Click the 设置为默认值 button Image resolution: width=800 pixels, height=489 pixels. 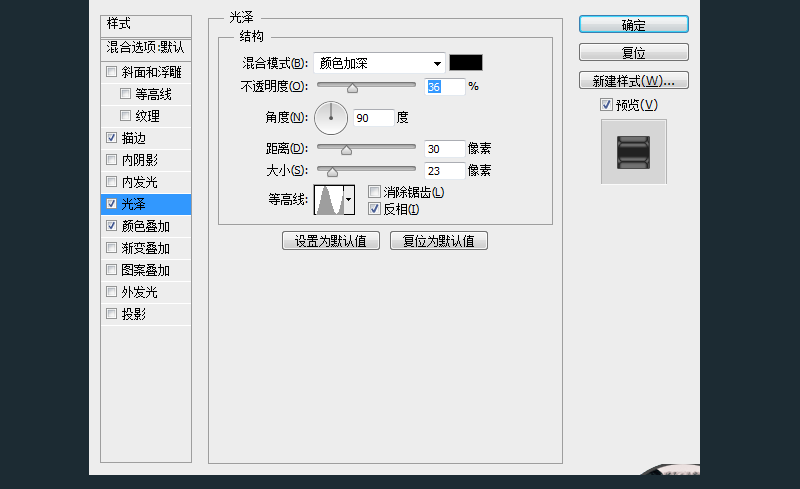pos(331,241)
